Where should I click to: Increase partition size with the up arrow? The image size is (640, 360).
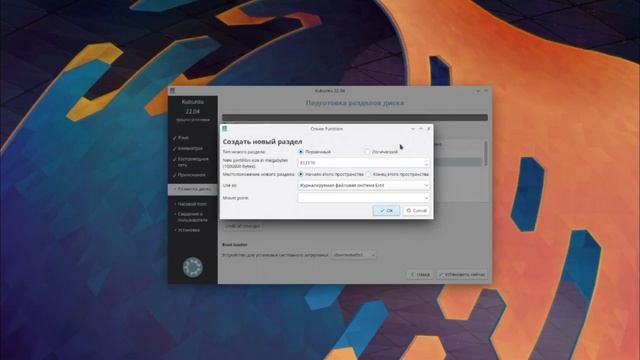tap(426, 160)
